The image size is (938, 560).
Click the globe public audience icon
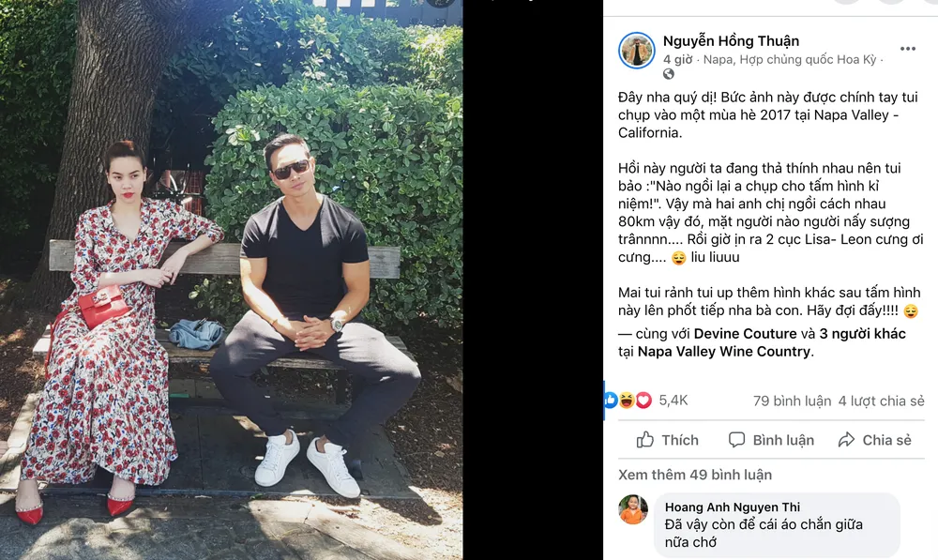(x=669, y=74)
